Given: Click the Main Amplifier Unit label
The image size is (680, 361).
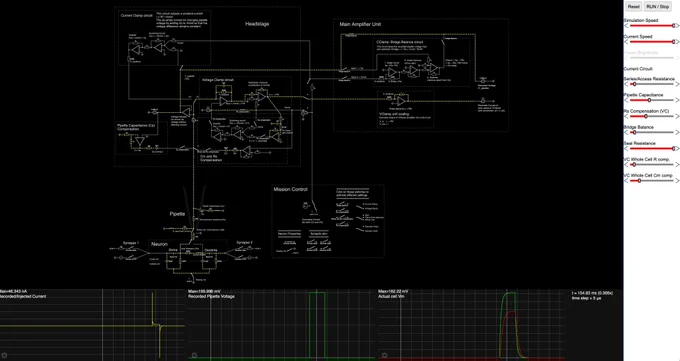Looking at the screenshot, I should pos(360,25).
